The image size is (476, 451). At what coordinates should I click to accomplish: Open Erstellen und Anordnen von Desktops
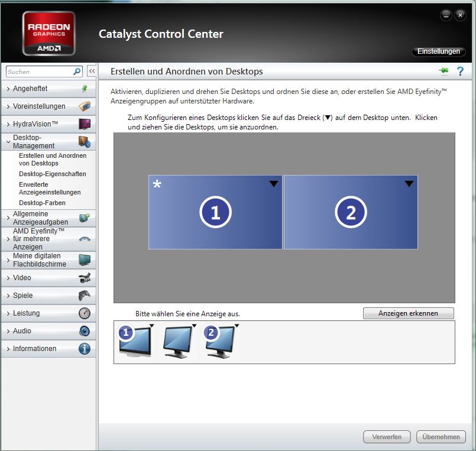pos(53,160)
